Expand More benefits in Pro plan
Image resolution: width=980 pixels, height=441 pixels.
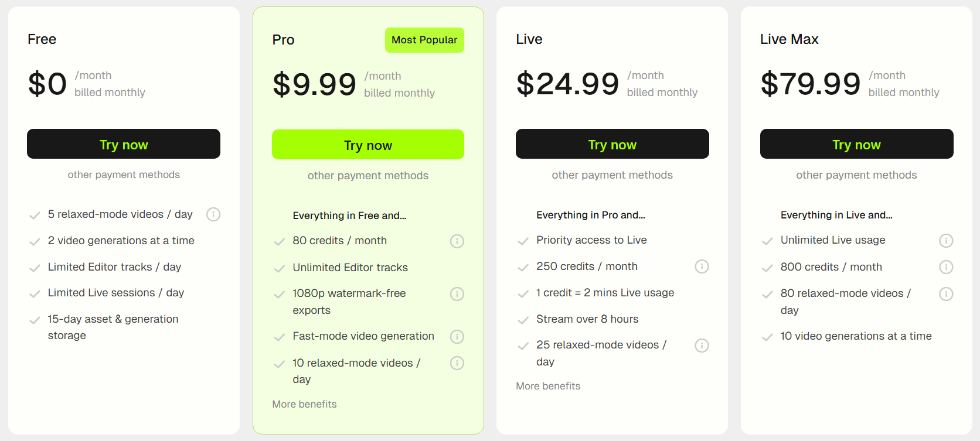(304, 404)
